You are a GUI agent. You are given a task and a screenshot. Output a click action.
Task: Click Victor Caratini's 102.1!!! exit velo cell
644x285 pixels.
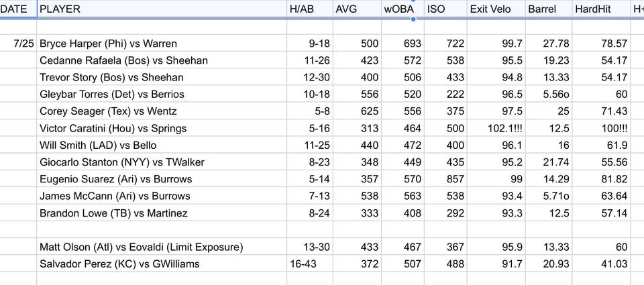[496, 128]
